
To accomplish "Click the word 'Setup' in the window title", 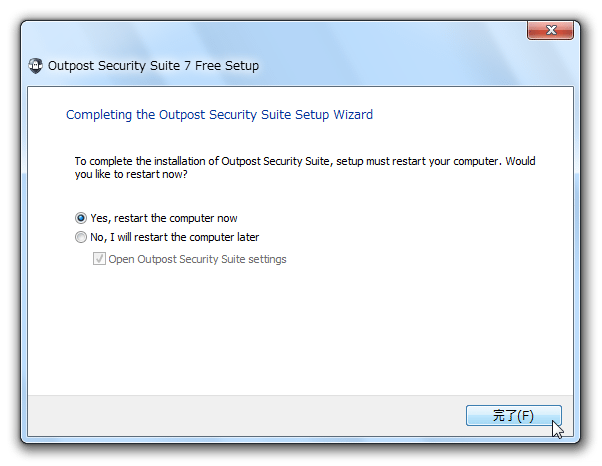I will click(242, 66).
